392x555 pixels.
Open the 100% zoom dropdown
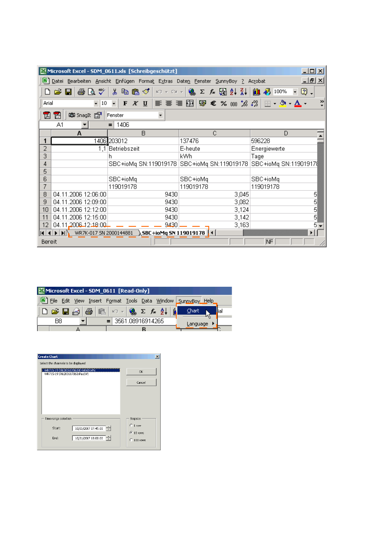[x=295, y=92]
